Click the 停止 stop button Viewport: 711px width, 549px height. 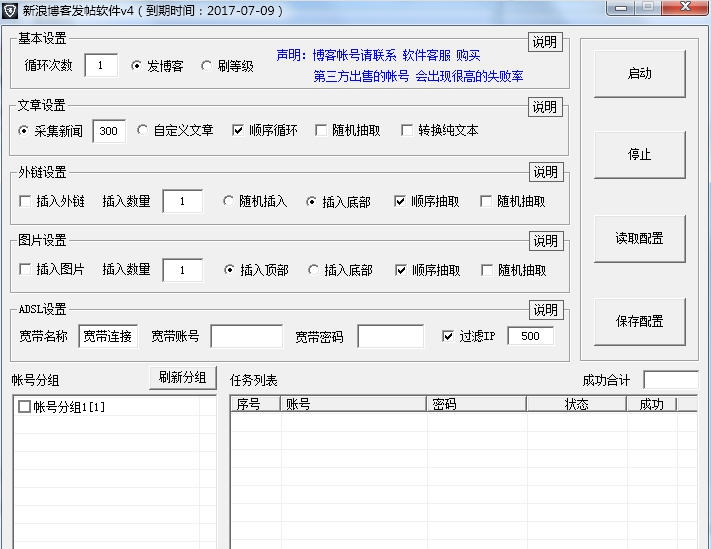pyautogui.click(x=639, y=155)
